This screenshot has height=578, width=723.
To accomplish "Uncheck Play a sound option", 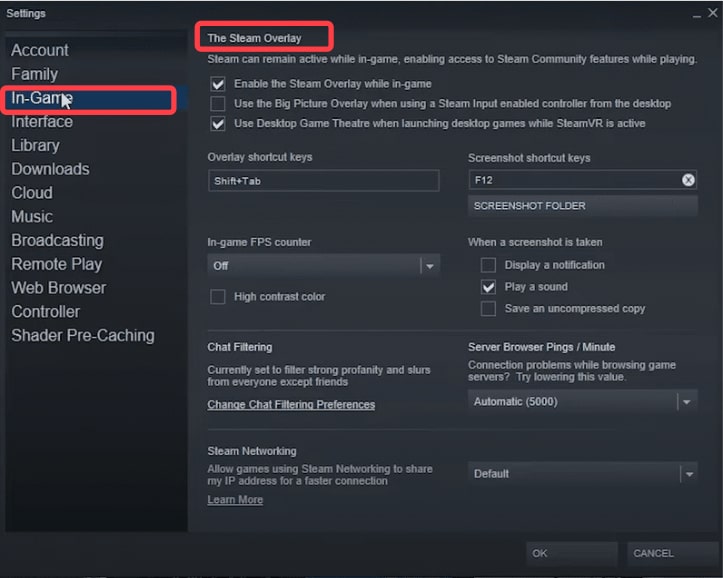I will coord(488,287).
